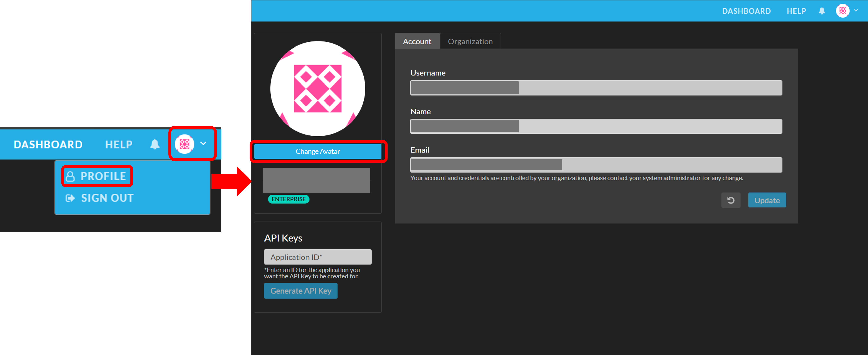Viewport: 868px width, 355px height.
Task: Click the reset (undo arrow) button
Action: point(731,201)
